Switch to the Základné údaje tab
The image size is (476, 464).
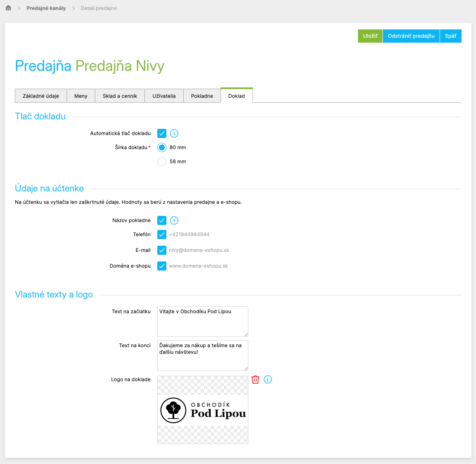41,96
